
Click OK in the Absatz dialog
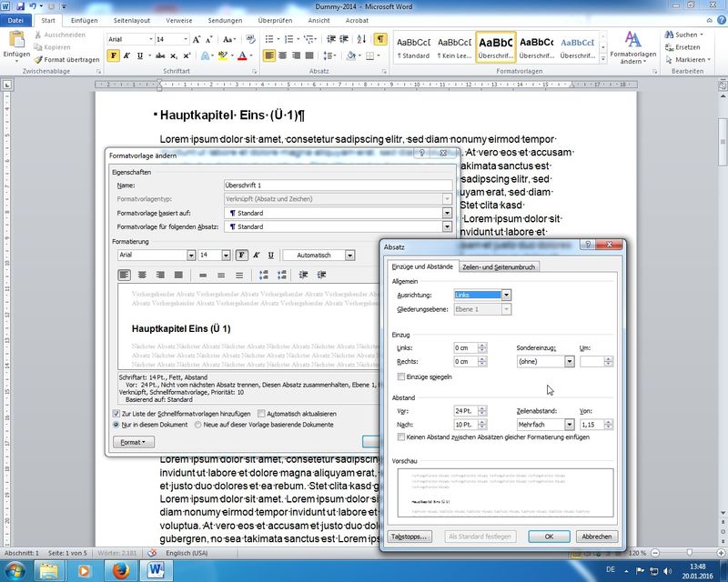pyautogui.click(x=549, y=537)
